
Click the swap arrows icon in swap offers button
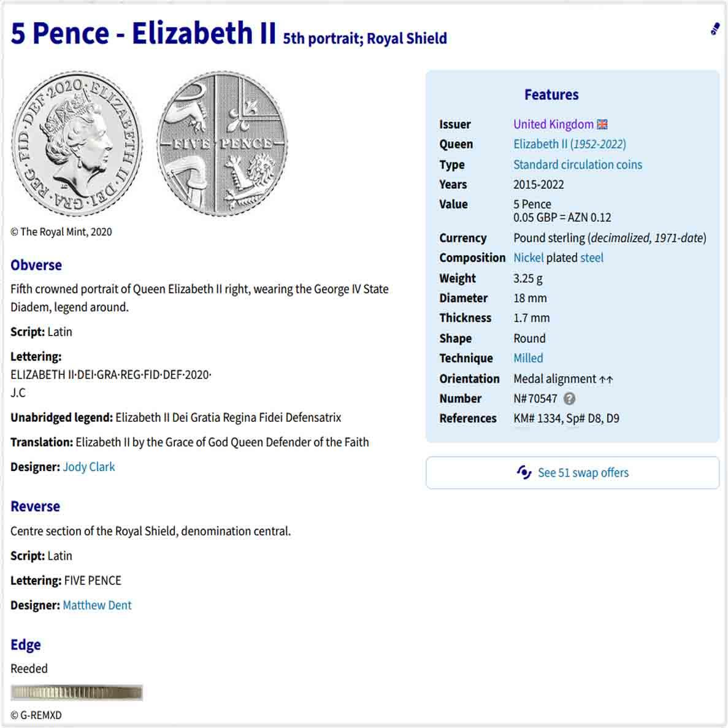pyautogui.click(x=524, y=473)
